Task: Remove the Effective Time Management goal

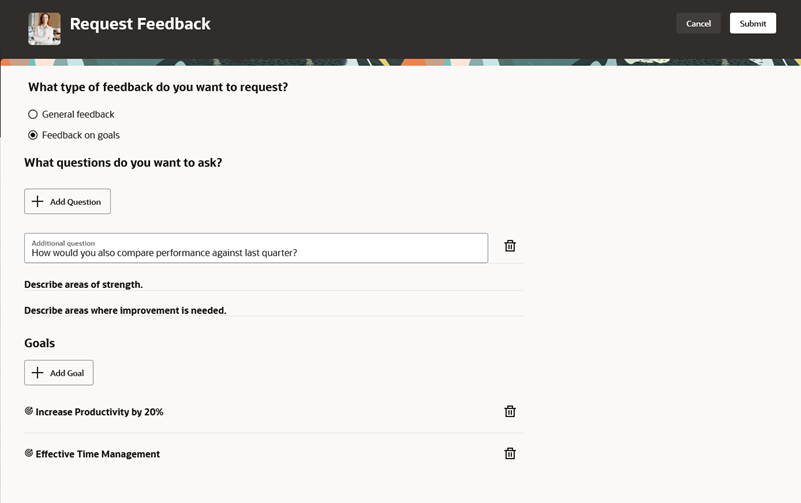Action: click(x=510, y=453)
